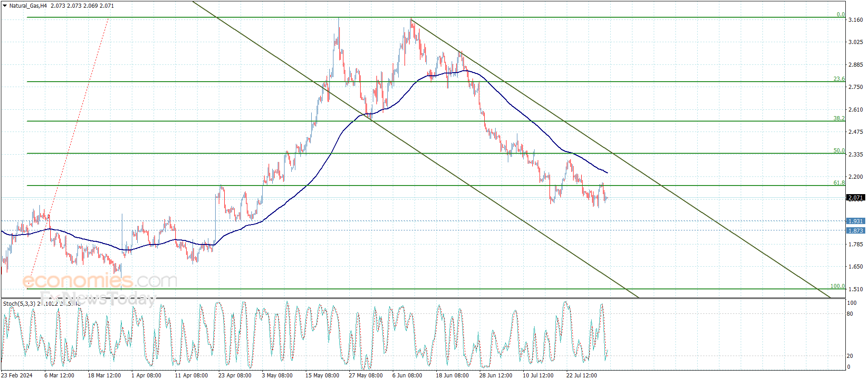Click the 2.200 price axis label
This screenshot has height=381, width=868.
coord(855,177)
